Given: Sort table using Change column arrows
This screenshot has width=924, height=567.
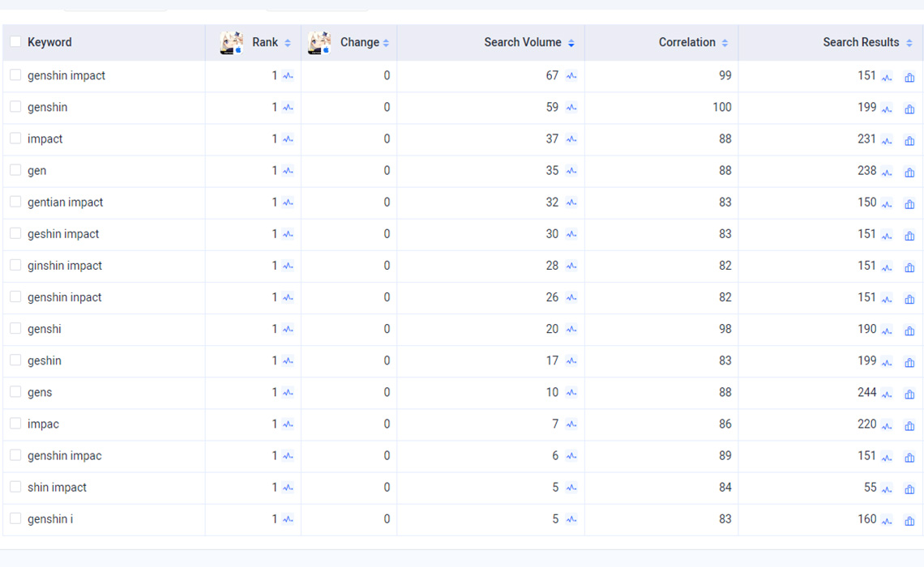Looking at the screenshot, I should click(x=386, y=43).
